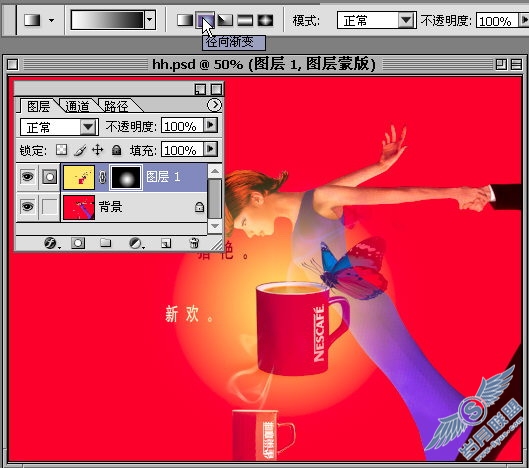Image resolution: width=529 pixels, height=468 pixels.
Task: Toggle lock position icon
Action: click(x=98, y=149)
